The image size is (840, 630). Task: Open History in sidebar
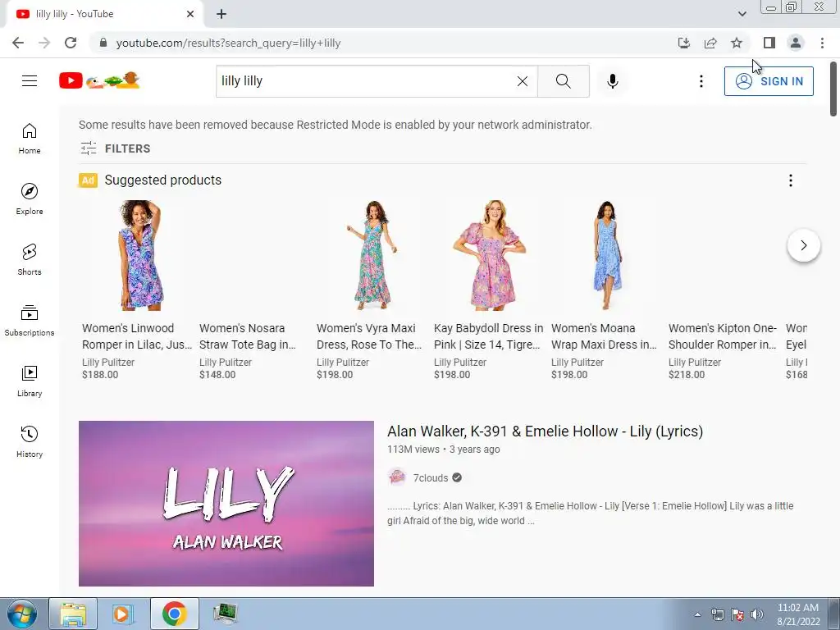tap(30, 442)
